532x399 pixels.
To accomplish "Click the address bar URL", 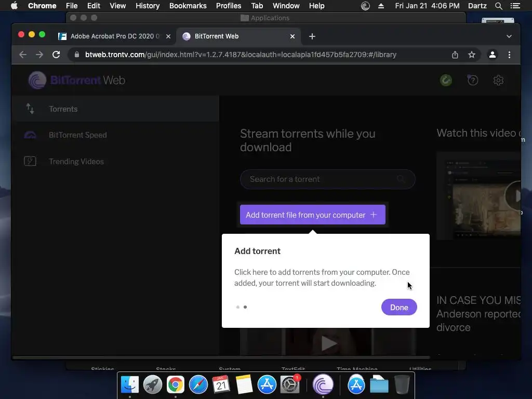I will [241, 55].
